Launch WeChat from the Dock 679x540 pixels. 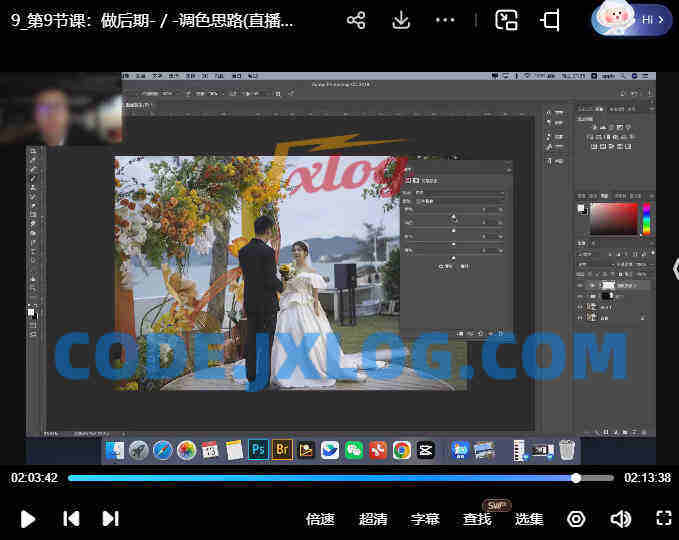(x=354, y=450)
